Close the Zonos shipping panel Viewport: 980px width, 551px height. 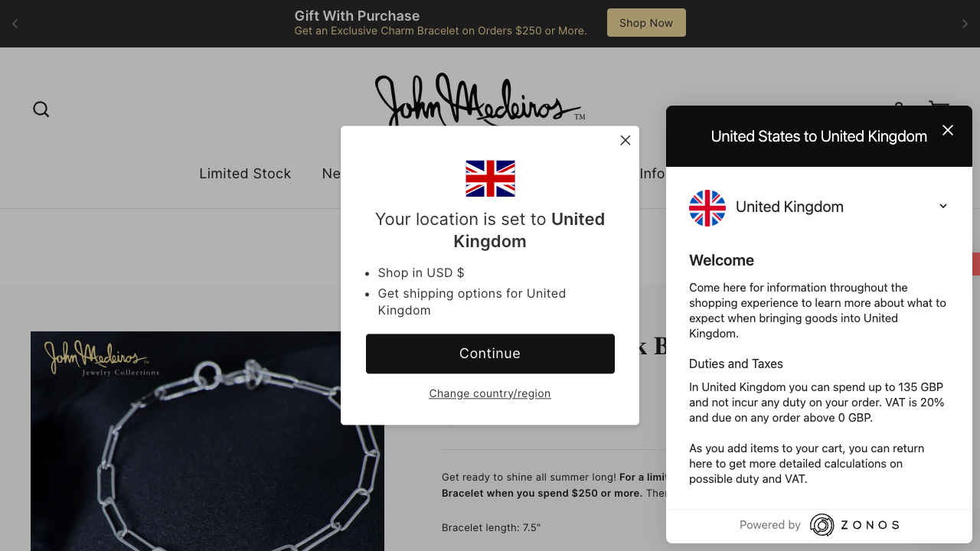(948, 130)
